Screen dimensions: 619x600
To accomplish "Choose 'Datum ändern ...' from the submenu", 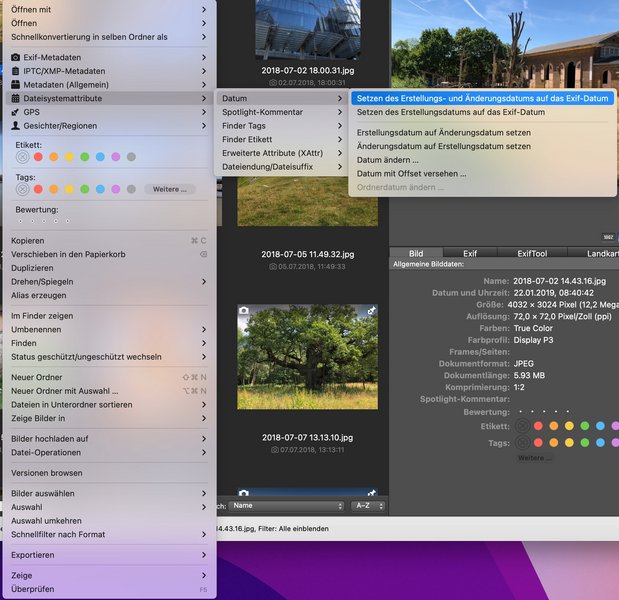I will 388,160.
